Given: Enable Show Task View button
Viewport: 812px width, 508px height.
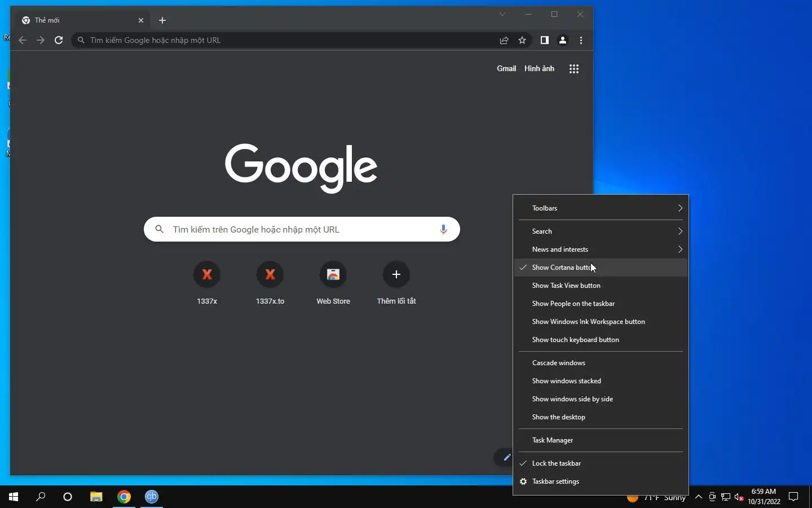Looking at the screenshot, I should [x=601, y=286].
